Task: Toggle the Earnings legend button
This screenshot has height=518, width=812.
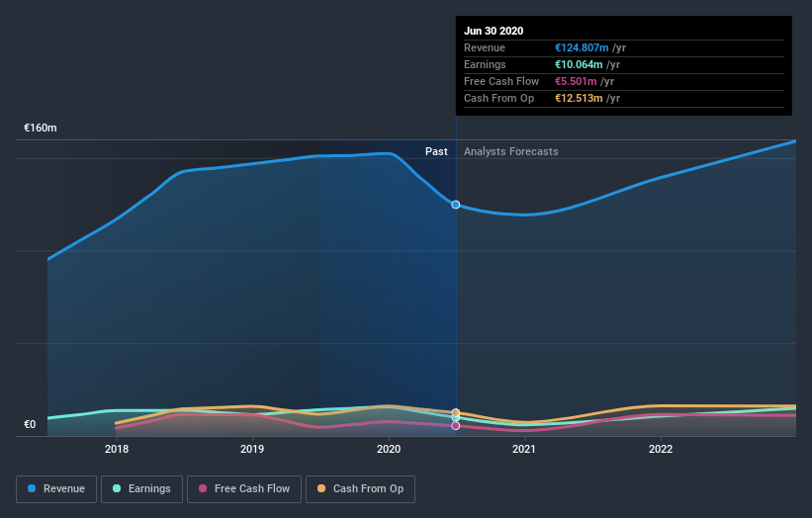Action: click(x=141, y=489)
